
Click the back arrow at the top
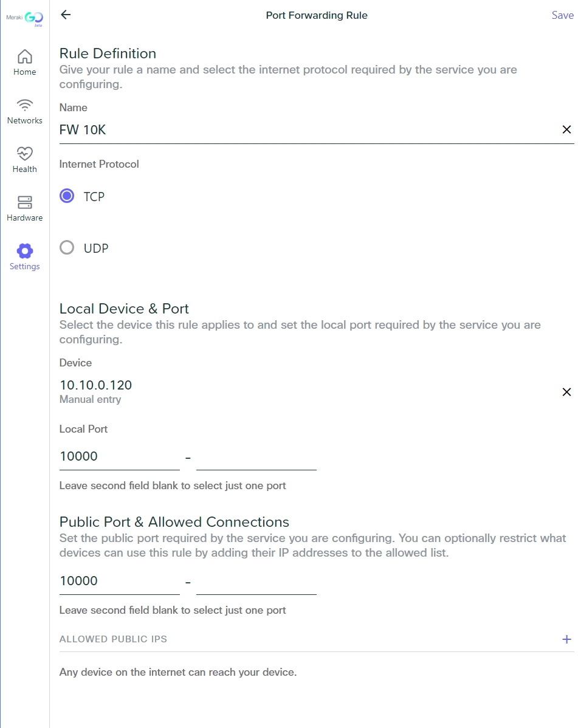(65, 15)
